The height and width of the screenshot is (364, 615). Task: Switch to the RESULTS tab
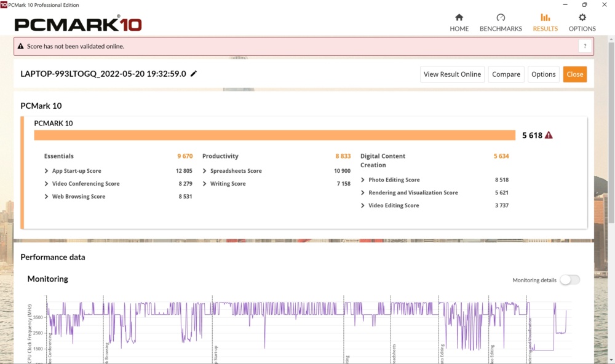coord(545,23)
